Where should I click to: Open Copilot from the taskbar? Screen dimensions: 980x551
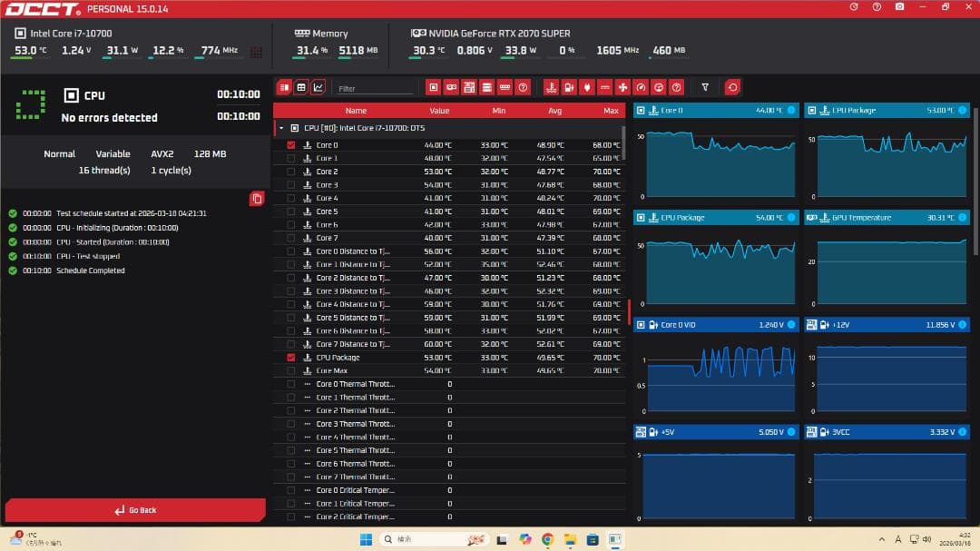pos(525,540)
